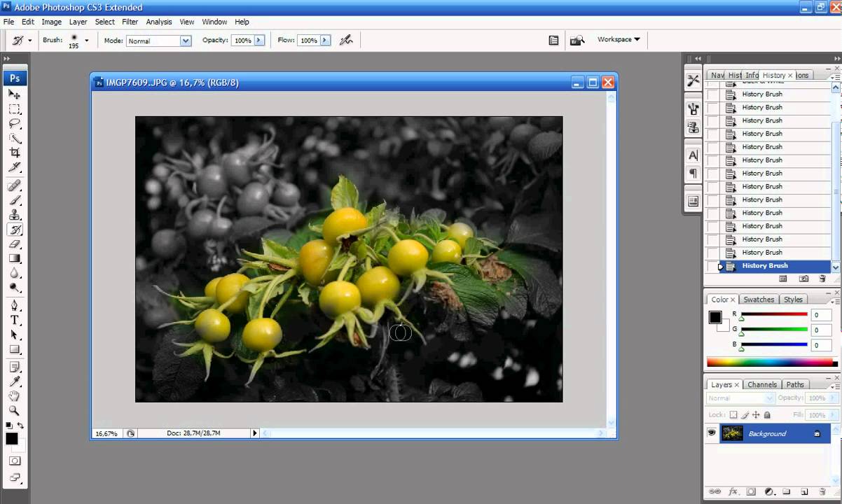Open Tool Presets panel icon

pyautogui.click(x=693, y=80)
